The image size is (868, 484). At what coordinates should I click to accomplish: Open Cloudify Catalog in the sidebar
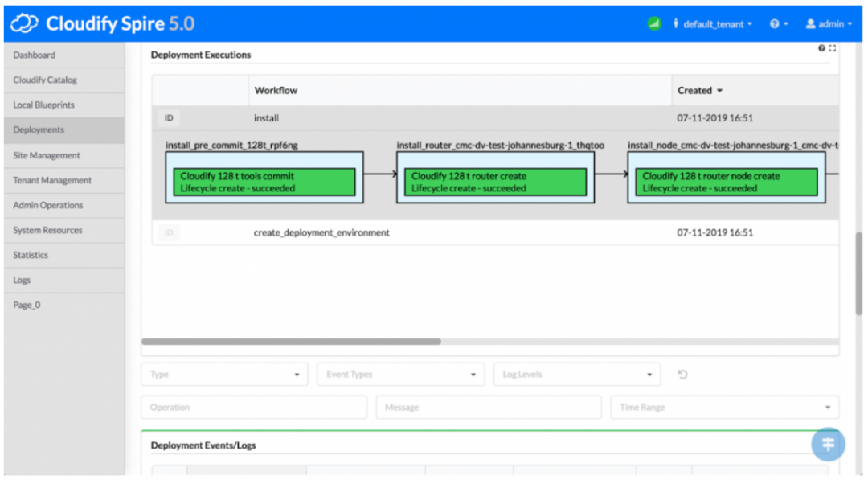tap(64, 80)
